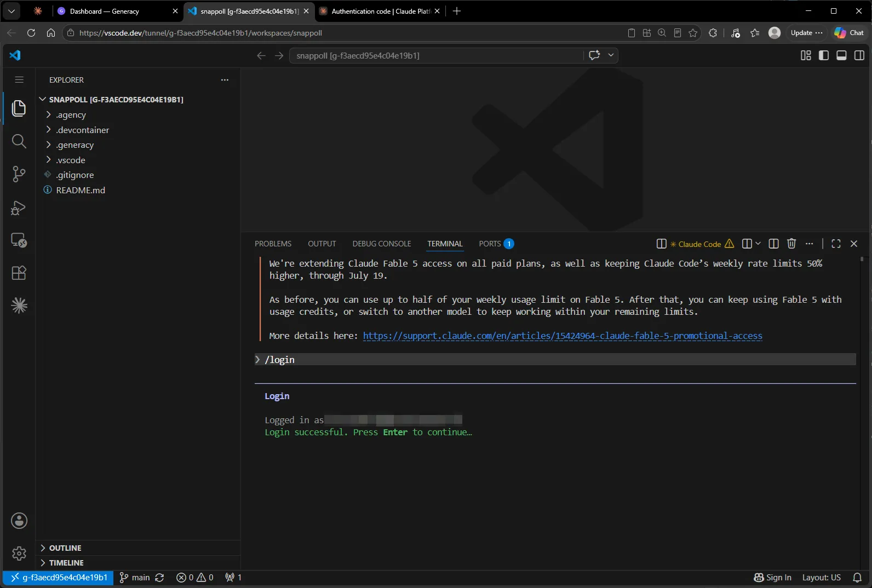872x588 pixels.
Task: Open the Search view in the activity bar
Action: pyautogui.click(x=19, y=141)
